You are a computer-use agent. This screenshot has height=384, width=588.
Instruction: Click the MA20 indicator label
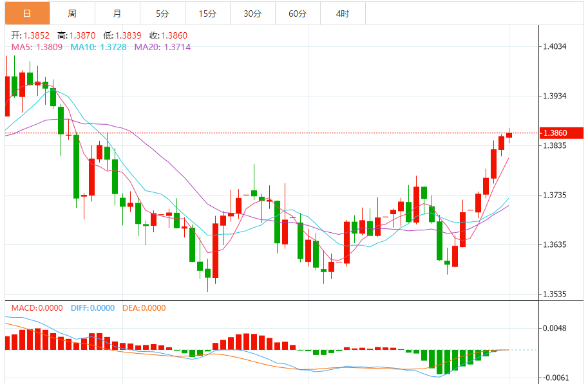[163, 47]
